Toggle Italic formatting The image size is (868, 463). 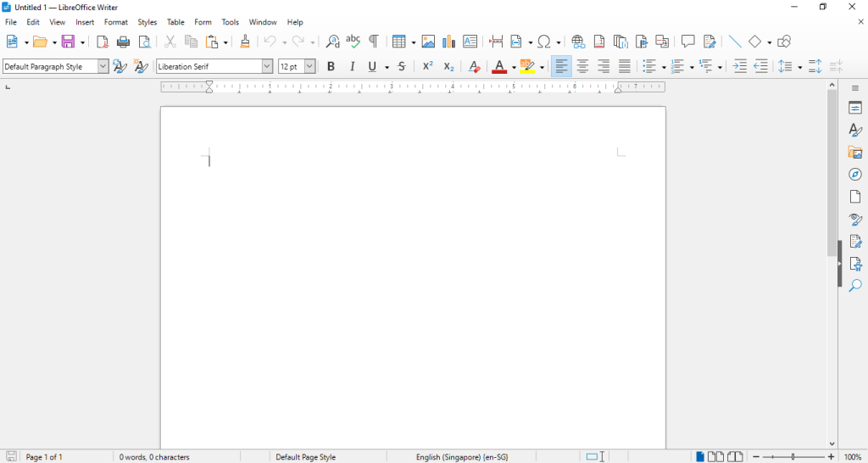(x=352, y=66)
